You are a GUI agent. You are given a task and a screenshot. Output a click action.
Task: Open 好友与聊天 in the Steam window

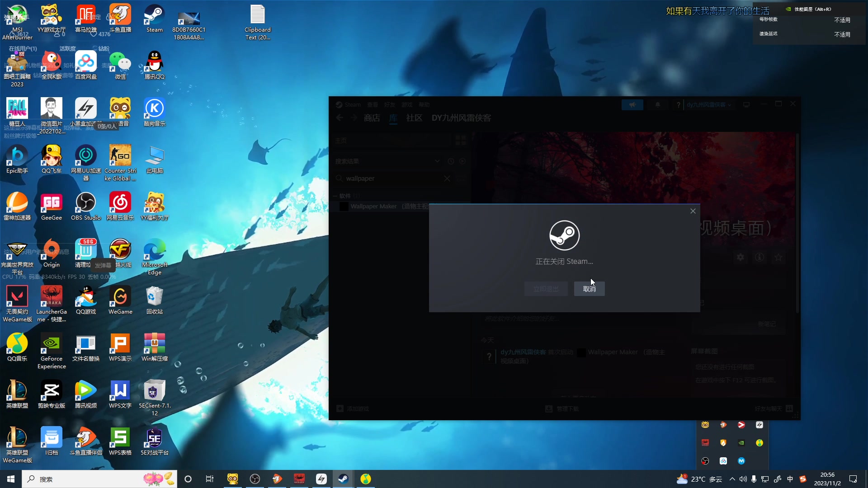[x=773, y=409]
